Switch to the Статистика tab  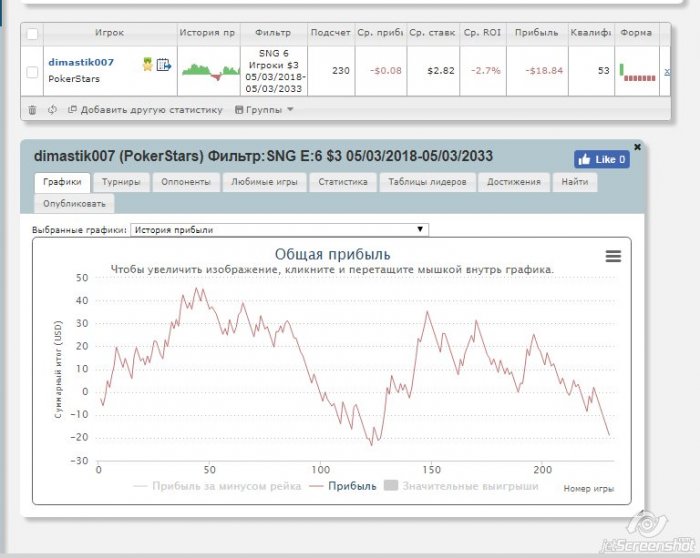click(x=343, y=182)
